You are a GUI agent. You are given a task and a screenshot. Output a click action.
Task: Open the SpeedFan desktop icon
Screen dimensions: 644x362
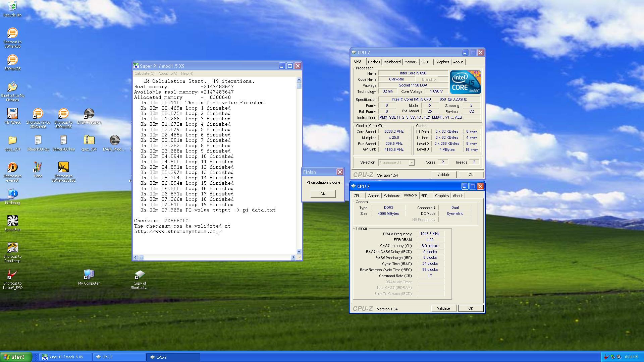pos(12,221)
